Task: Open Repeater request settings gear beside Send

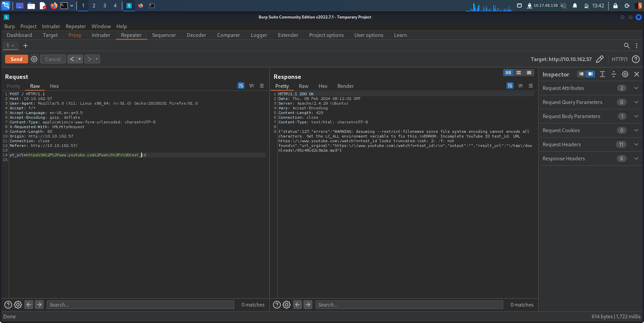Action: (x=34, y=59)
